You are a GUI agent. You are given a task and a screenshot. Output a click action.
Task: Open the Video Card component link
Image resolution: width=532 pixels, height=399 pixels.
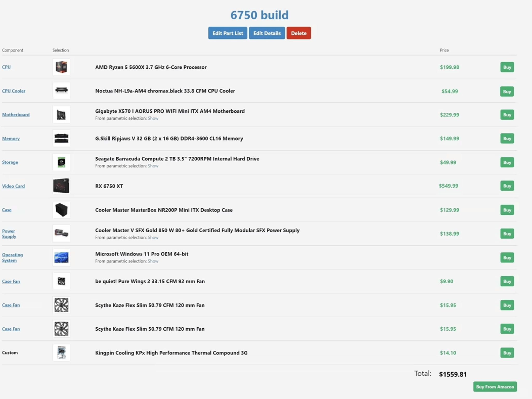coord(14,186)
